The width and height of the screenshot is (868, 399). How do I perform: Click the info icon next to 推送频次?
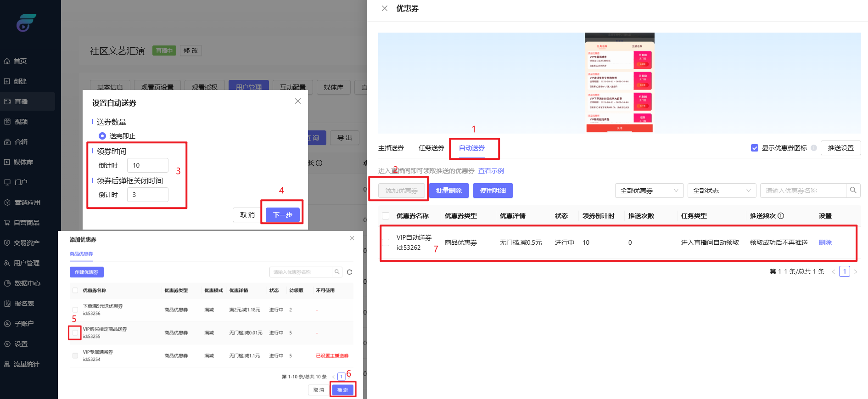coord(781,216)
